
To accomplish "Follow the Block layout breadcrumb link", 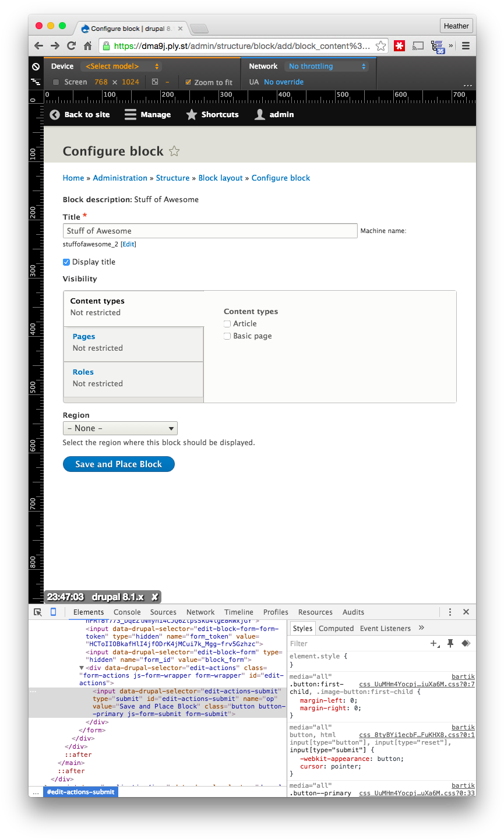I will (x=220, y=178).
